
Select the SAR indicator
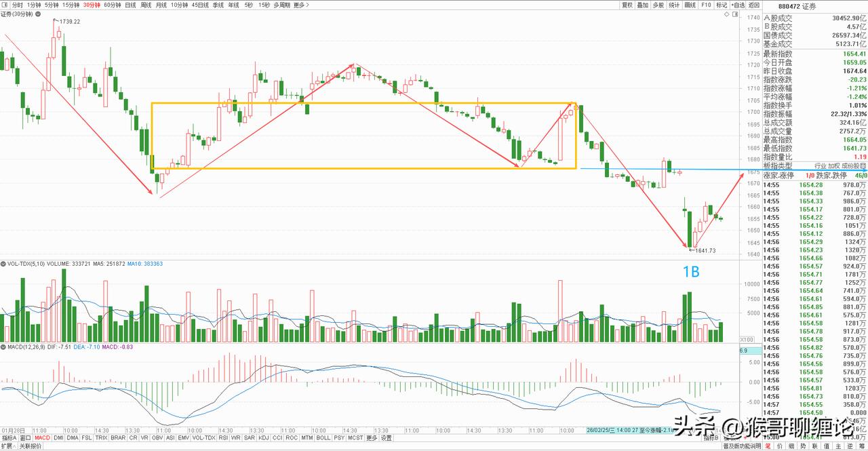[249, 438]
